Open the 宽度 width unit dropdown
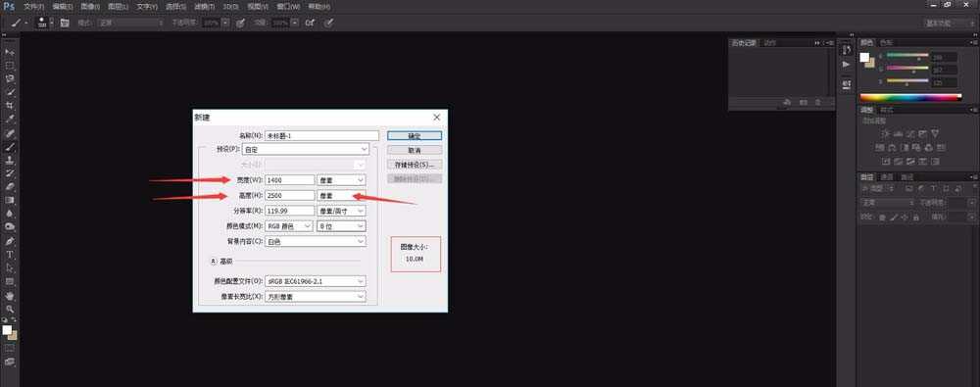The image size is (980, 387). (341, 179)
